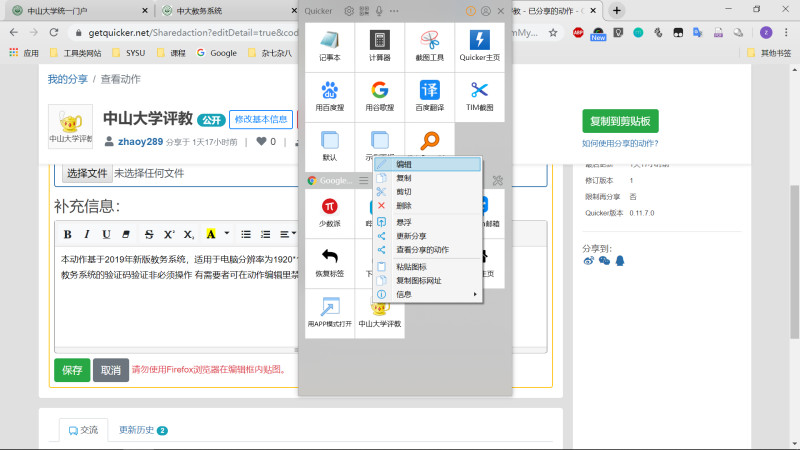Select the 默认 blank action tile
The height and width of the screenshot is (450, 800).
point(330,147)
